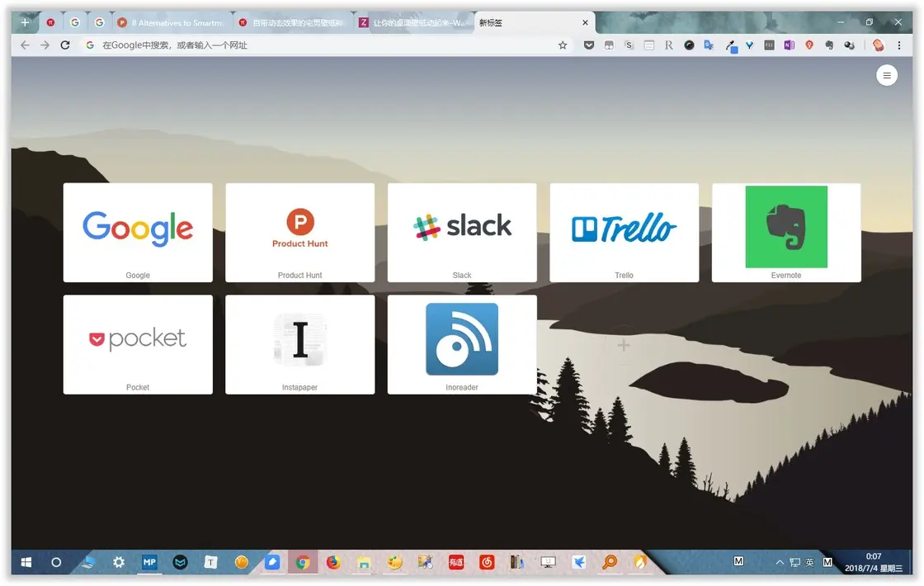Open the Slack speed dial tile
The height and width of the screenshot is (586, 924).
462,232
